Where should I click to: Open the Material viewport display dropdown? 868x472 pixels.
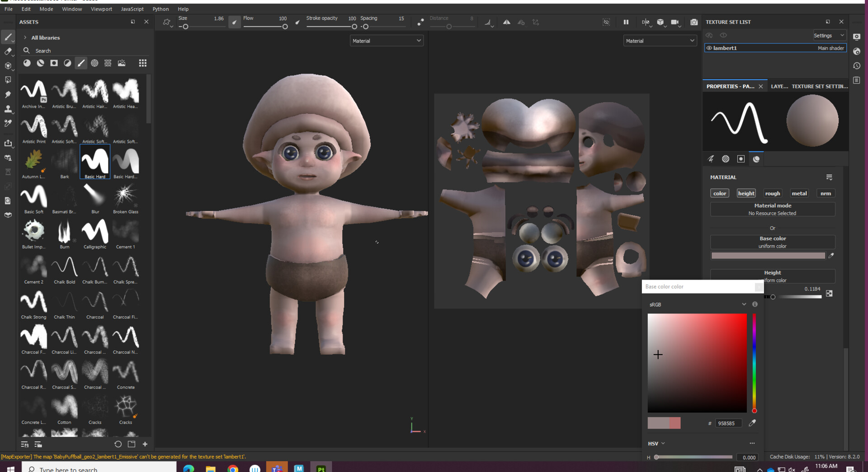tap(387, 41)
